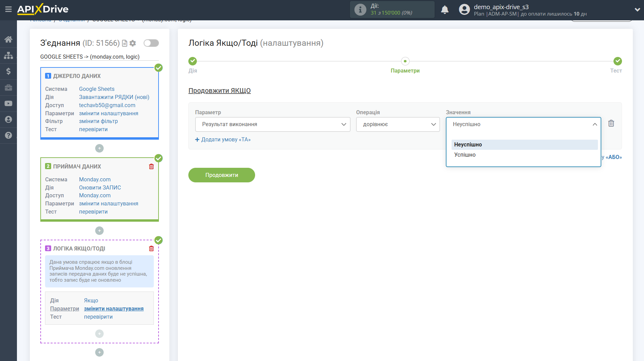Open the Google Sheets system link
Image resolution: width=644 pixels, height=361 pixels.
click(97, 89)
